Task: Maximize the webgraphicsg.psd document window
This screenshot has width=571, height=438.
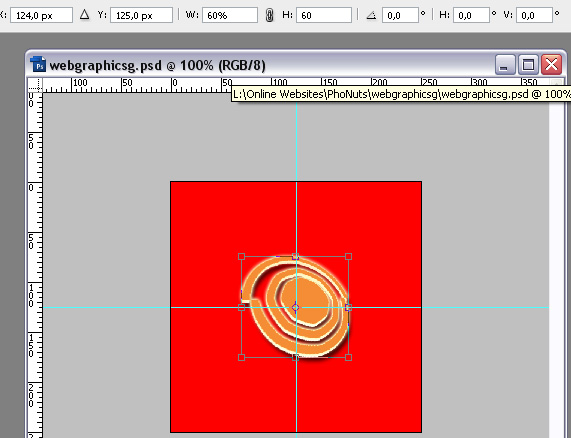Action: pyautogui.click(x=528, y=65)
